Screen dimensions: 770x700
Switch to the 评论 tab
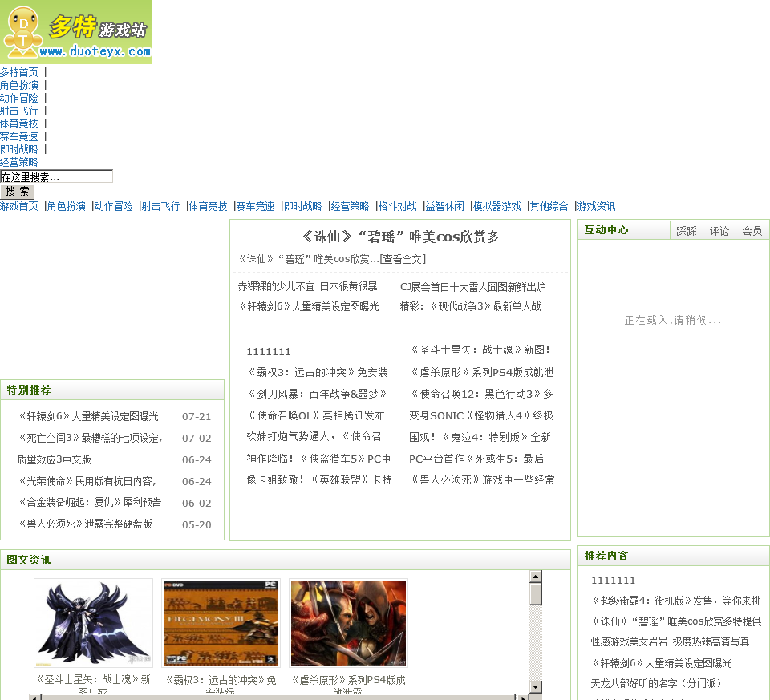click(719, 231)
